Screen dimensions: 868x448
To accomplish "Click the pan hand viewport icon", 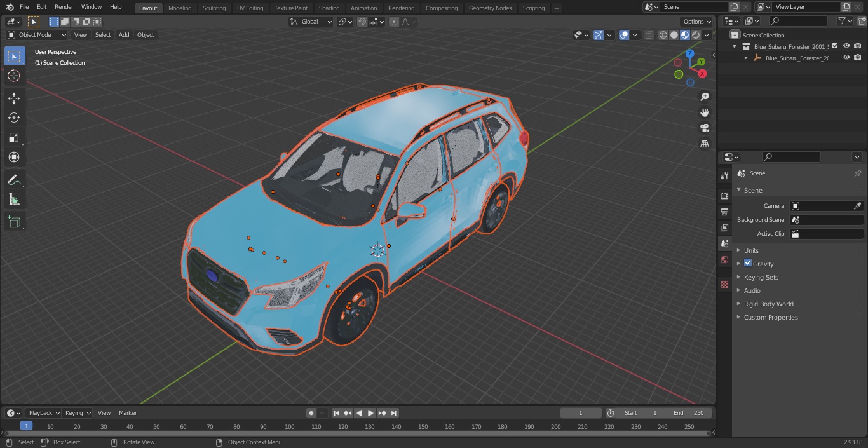I will [704, 112].
